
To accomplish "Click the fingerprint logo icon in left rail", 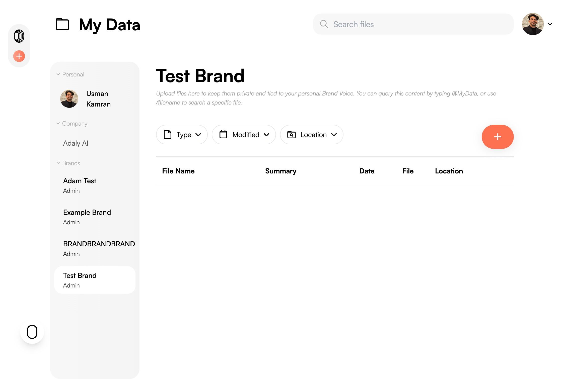I will [19, 36].
